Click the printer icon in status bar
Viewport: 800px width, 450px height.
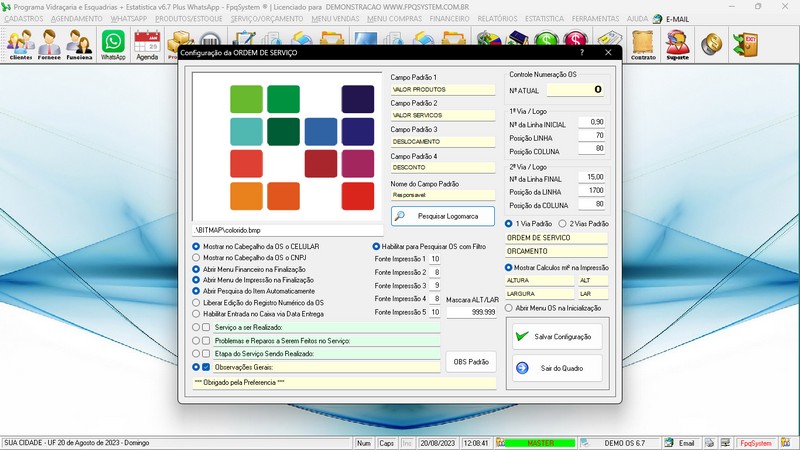(x=709, y=443)
